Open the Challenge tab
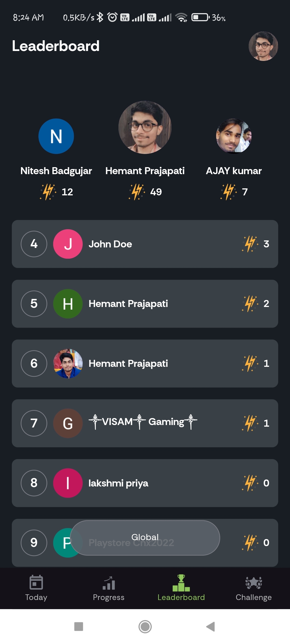The width and height of the screenshot is (290, 644). coord(254,588)
